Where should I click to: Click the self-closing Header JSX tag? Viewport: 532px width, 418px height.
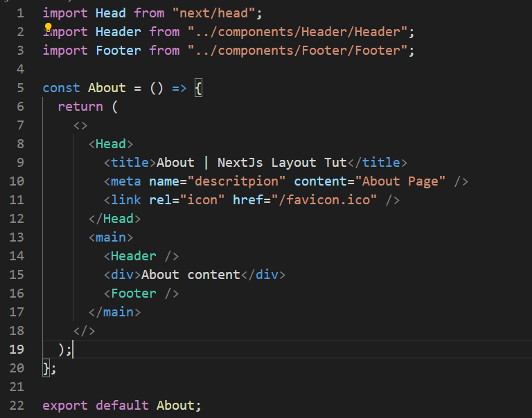141,256
